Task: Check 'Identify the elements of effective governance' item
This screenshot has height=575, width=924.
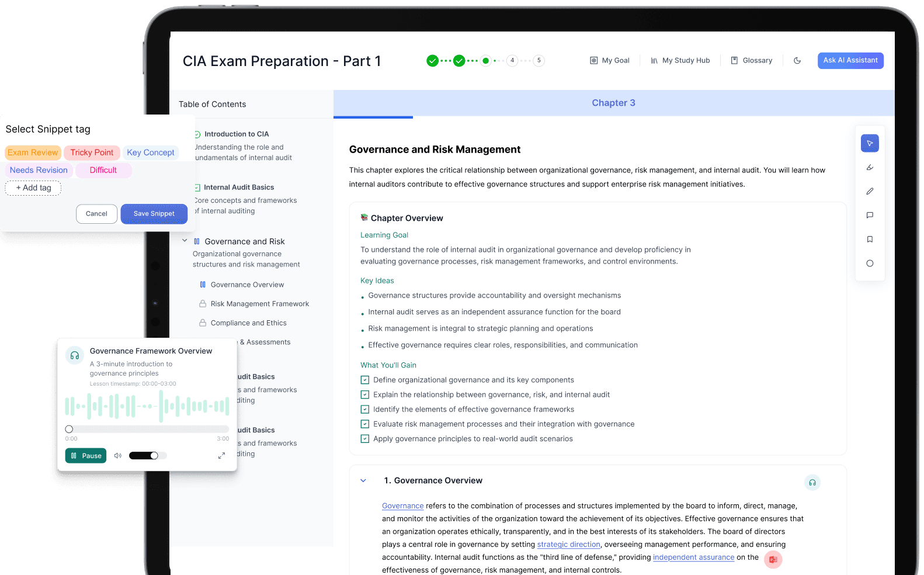Action: point(365,409)
